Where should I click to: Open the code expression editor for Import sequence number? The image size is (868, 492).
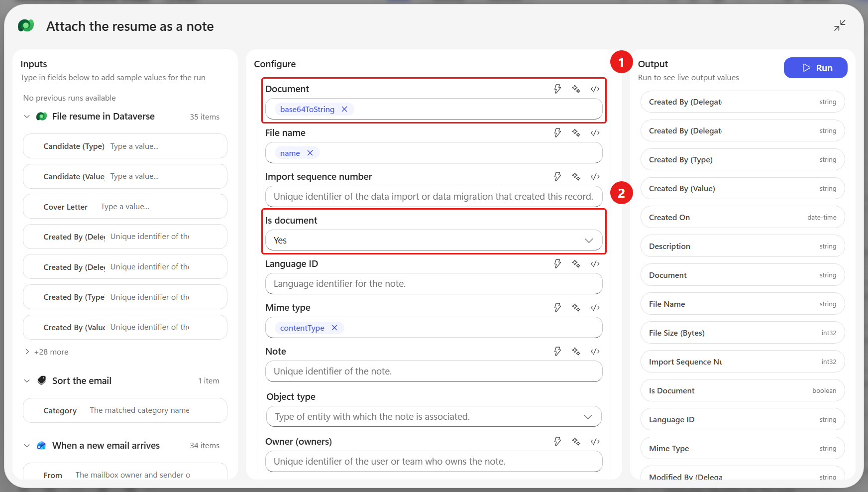595,177
